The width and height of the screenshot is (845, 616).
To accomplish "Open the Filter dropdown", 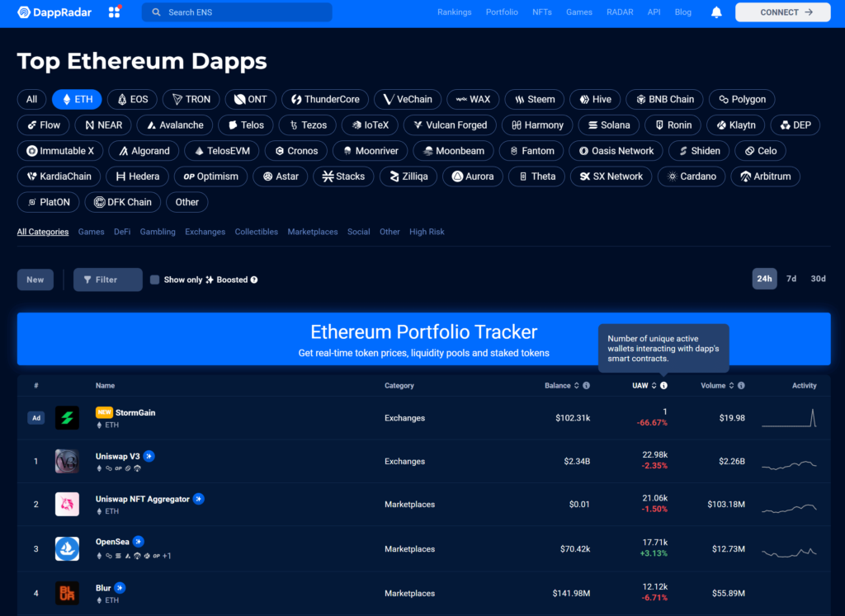I will click(x=108, y=280).
